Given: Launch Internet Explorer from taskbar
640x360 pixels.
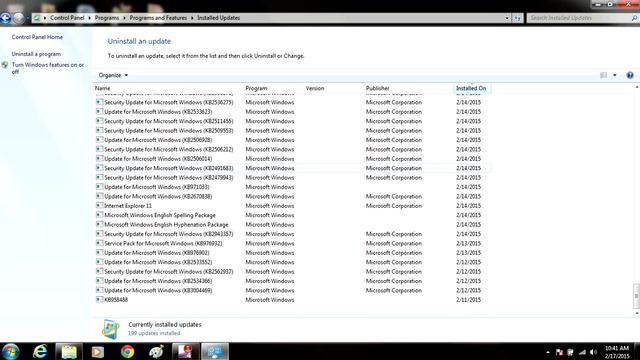Looking at the screenshot, I should (40, 351).
